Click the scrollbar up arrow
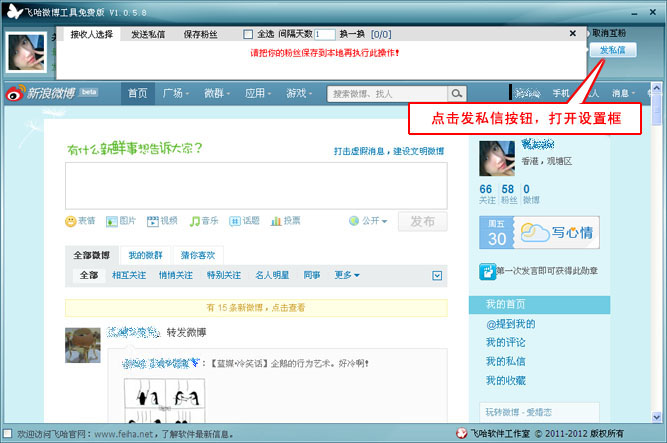Image resolution: width=667 pixels, height=443 pixels. point(656,88)
